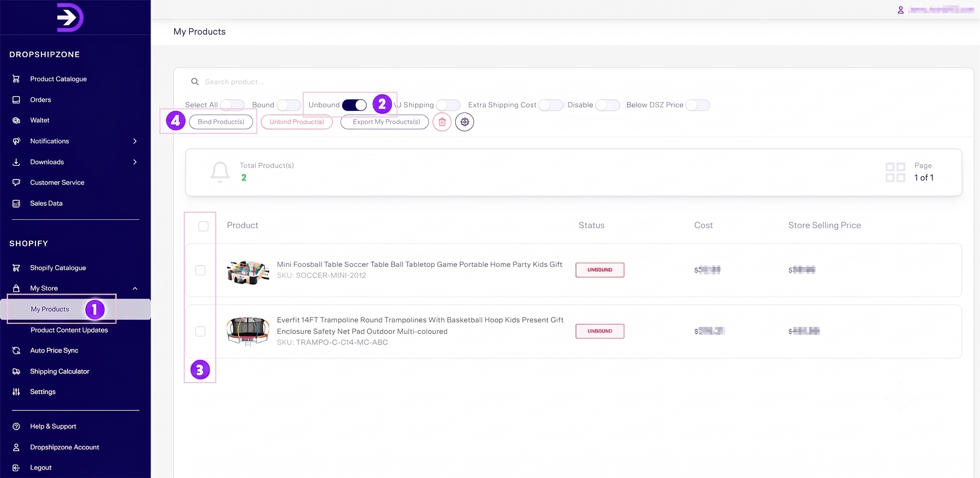This screenshot has width=980, height=478.
Task: Click the search magnifier icon
Action: tap(195, 82)
